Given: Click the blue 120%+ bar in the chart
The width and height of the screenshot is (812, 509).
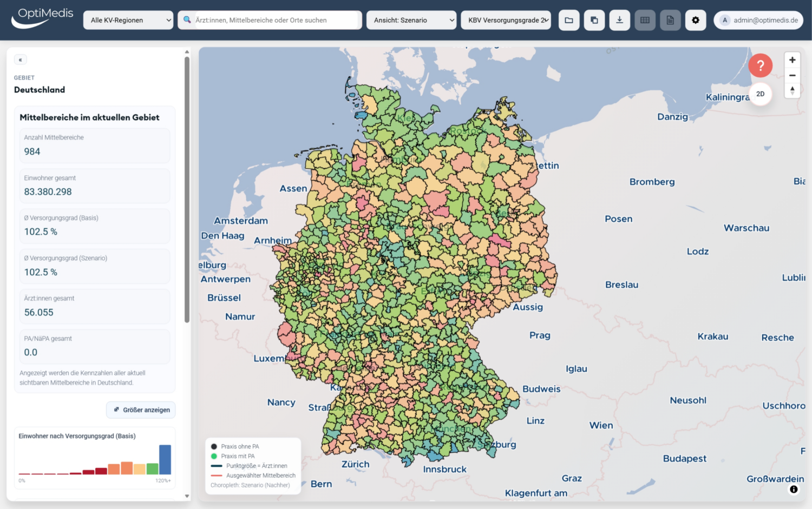Looking at the screenshot, I should click(165, 460).
